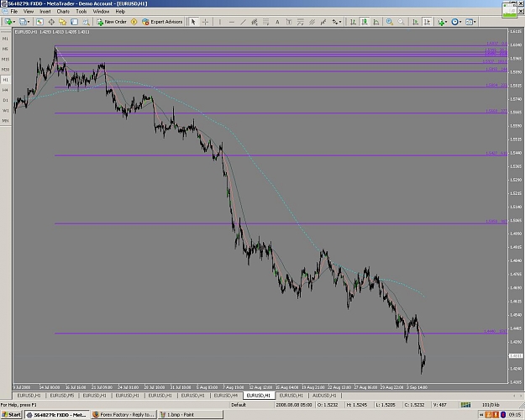Select the D1 timeframe button
The height and width of the screenshot is (420, 525).
[x=5, y=100]
